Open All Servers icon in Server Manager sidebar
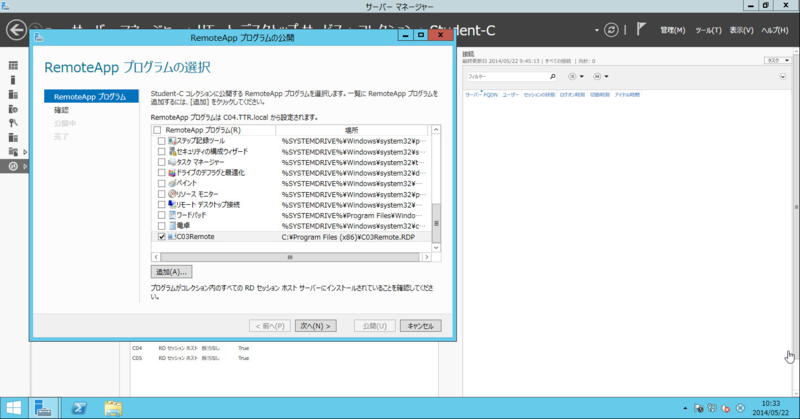 coord(13,94)
